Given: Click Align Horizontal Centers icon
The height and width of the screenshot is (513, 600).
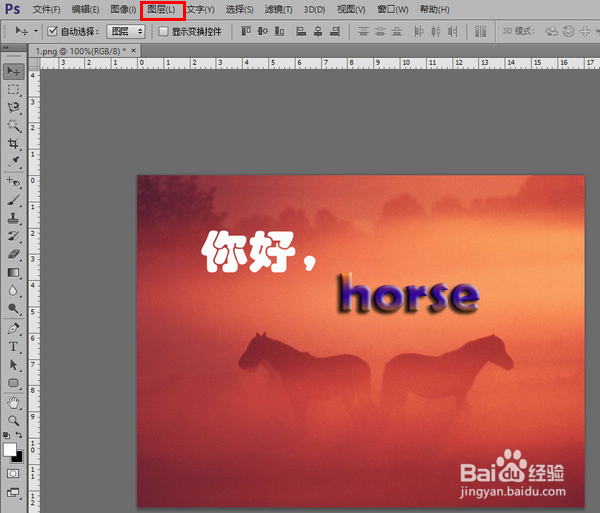Looking at the screenshot, I should (x=318, y=31).
